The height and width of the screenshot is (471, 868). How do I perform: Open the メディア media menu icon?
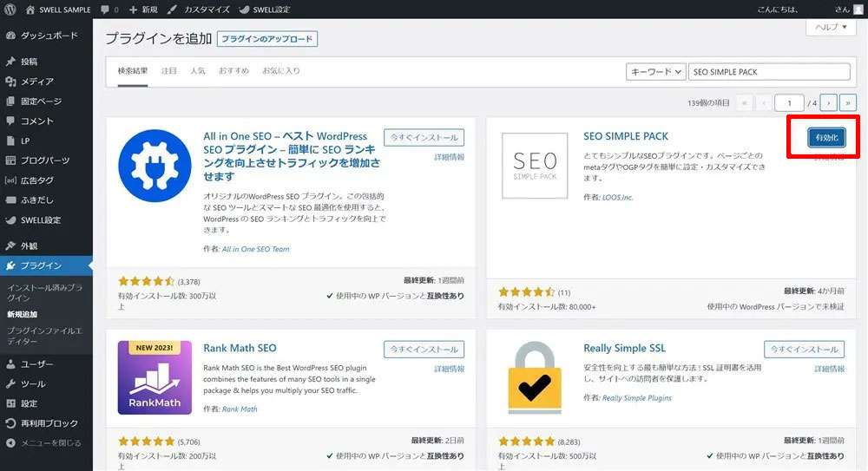10,82
